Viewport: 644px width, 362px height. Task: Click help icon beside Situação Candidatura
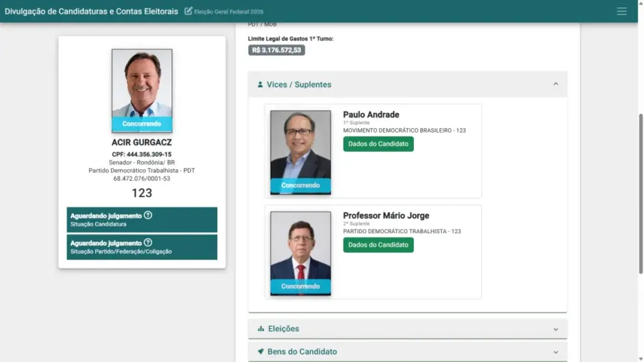coord(148,215)
